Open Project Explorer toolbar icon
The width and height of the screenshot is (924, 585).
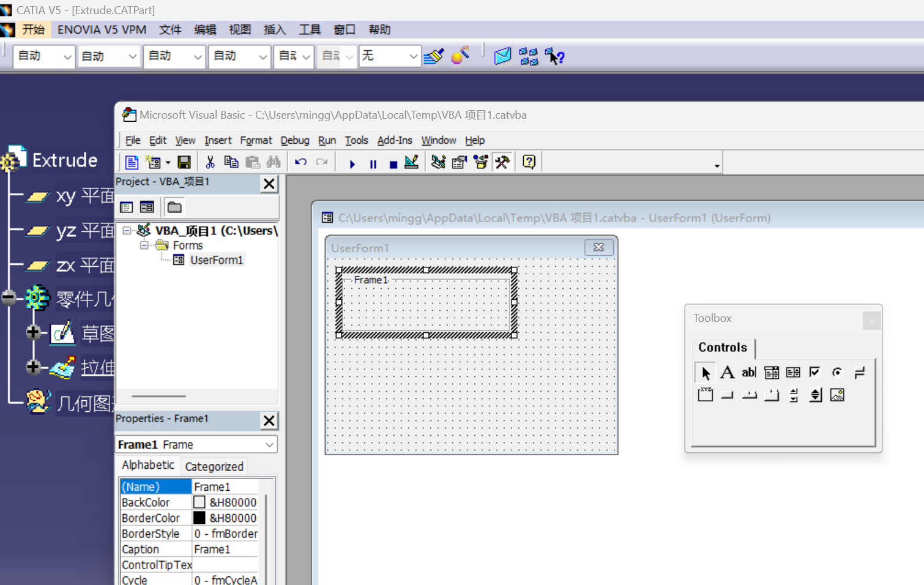(438, 162)
